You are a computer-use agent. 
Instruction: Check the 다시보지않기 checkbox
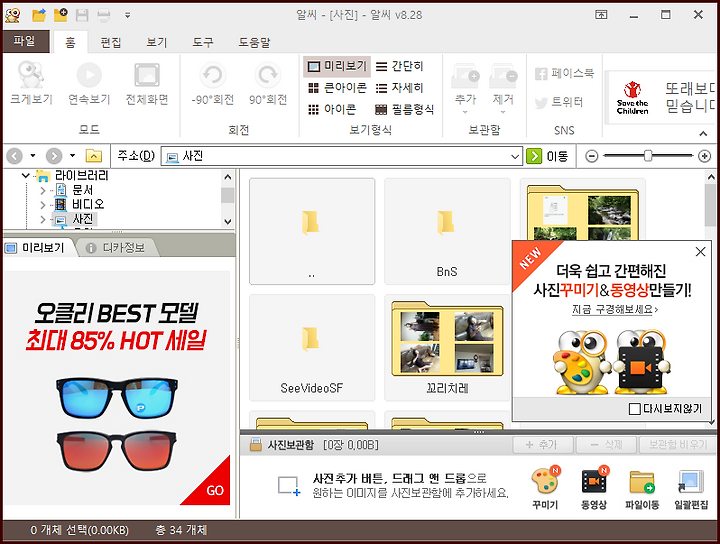coord(635,409)
